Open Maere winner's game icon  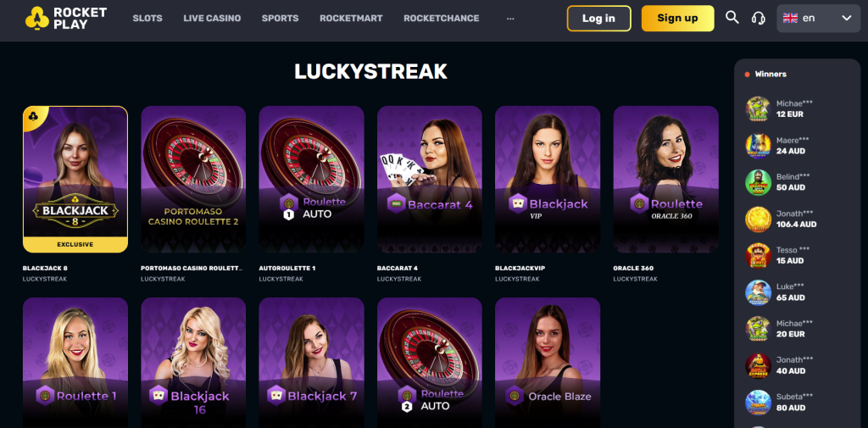tap(759, 146)
